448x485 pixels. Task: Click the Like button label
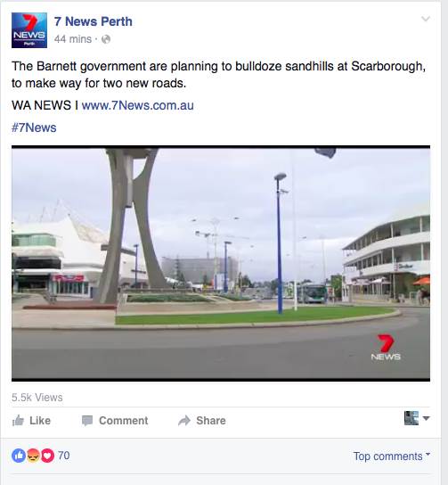(40, 421)
